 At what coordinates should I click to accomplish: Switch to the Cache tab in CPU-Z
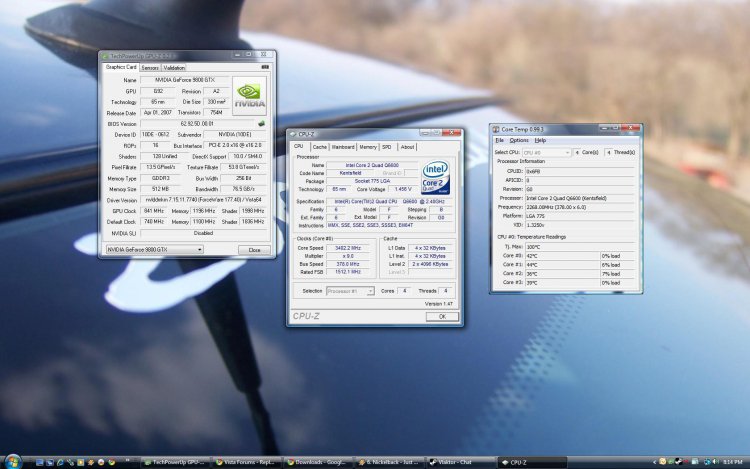pyautogui.click(x=320, y=147)
